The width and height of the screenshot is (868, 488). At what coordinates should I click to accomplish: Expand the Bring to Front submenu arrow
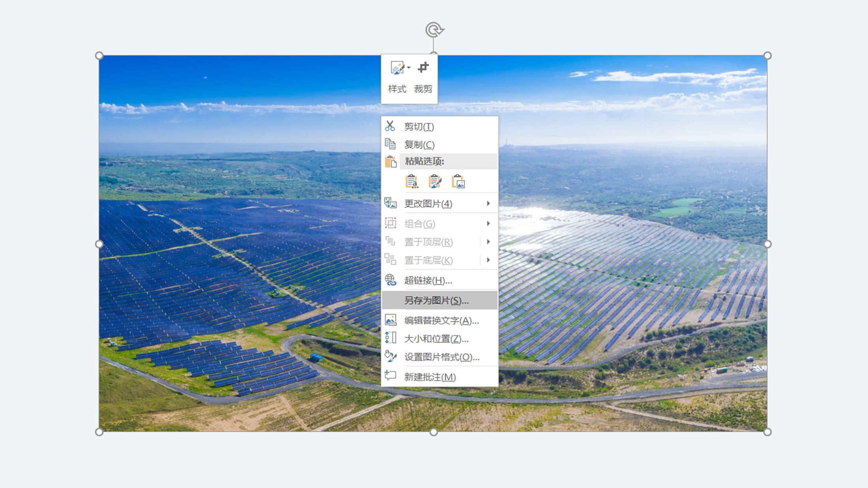488,242
